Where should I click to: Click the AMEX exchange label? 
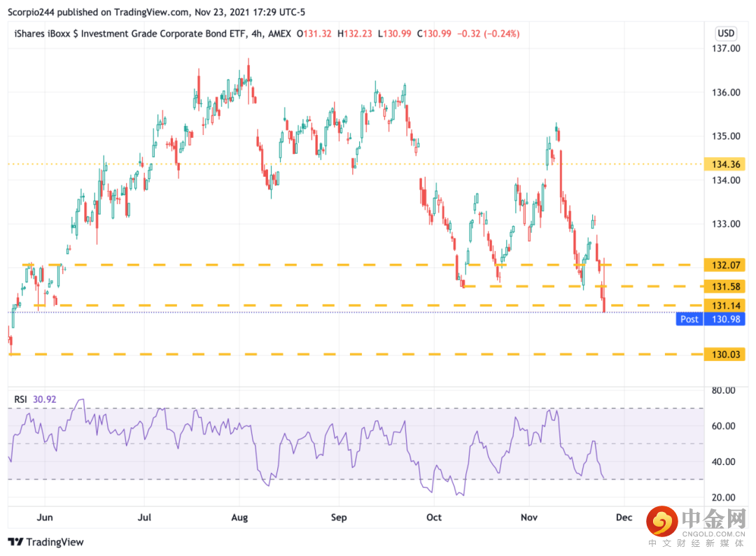[x=279, y=34]
